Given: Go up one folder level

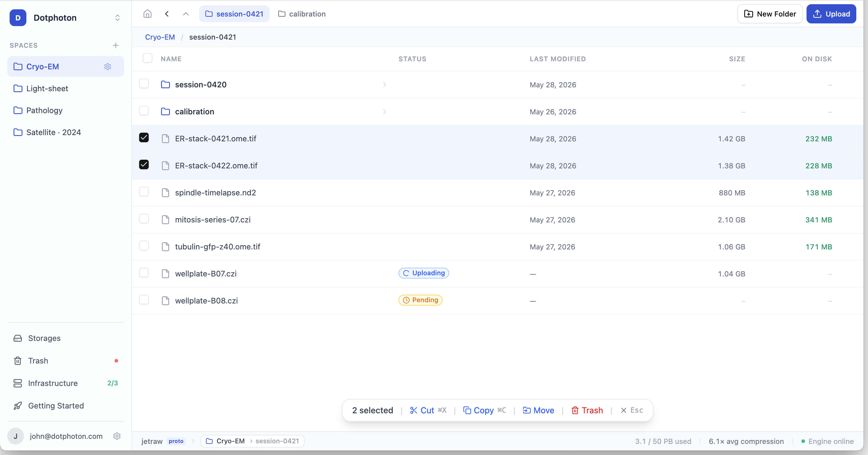Looking at the screenshot, I should point(186,14).
